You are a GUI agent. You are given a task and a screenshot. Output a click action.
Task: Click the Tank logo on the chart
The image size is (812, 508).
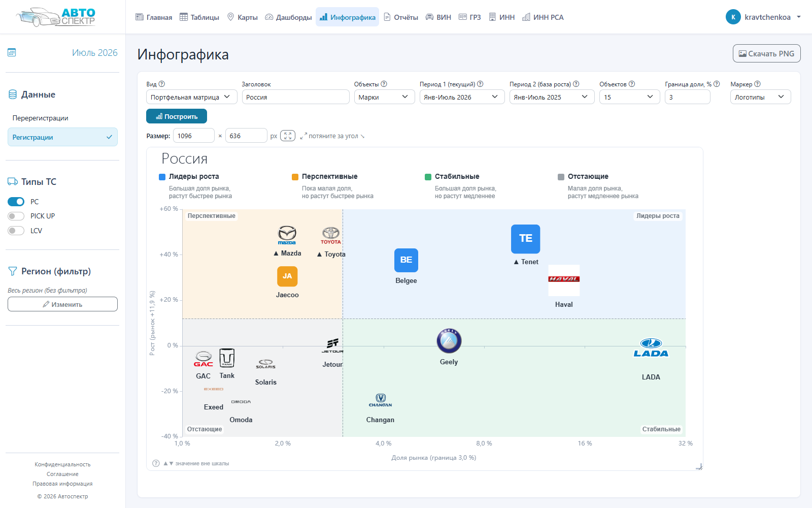tap(227, 358)
